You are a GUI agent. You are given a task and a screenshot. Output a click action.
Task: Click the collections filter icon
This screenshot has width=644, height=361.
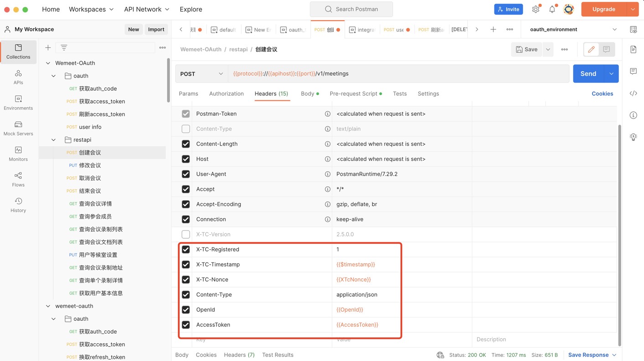(x=64, y=47)
